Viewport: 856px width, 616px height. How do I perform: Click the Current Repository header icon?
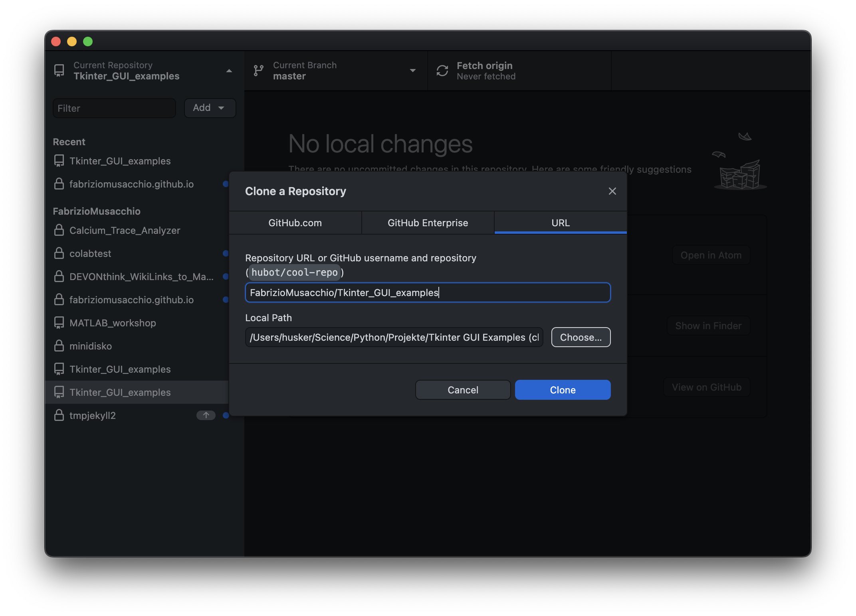(x=59, y=71)
